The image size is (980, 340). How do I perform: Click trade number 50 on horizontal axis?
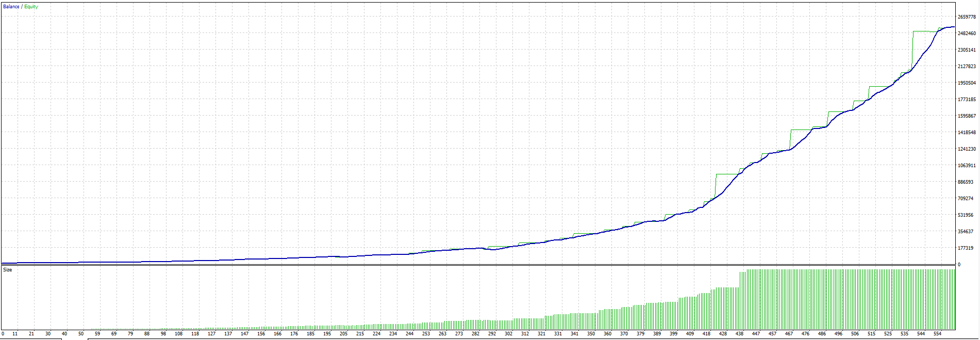pos(81,334)
